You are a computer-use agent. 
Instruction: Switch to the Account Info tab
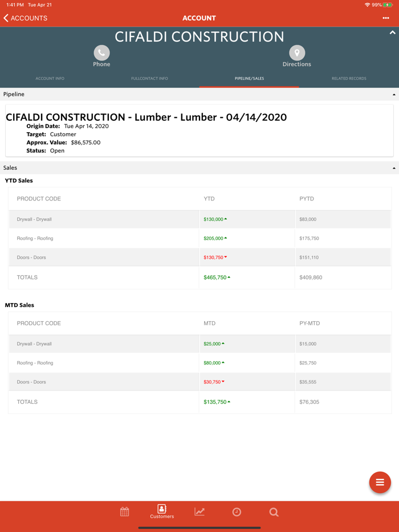click(50, 79)
